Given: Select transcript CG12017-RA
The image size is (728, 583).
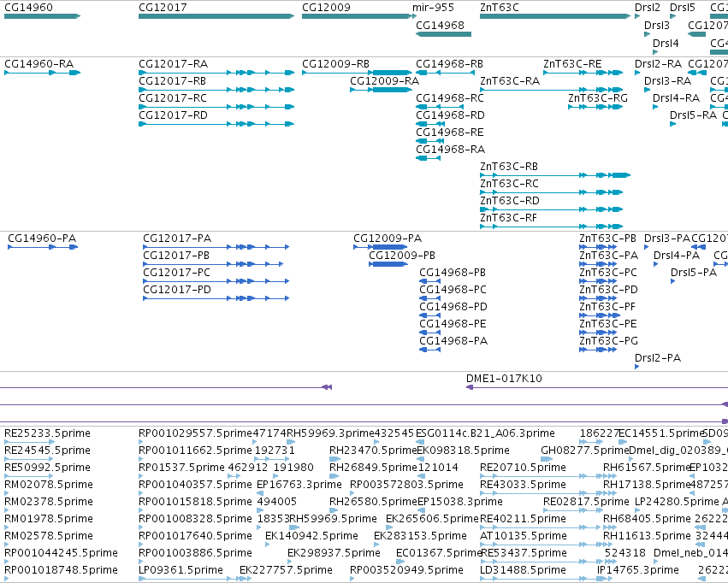Looking at the screenshot, I should (173, 63).
